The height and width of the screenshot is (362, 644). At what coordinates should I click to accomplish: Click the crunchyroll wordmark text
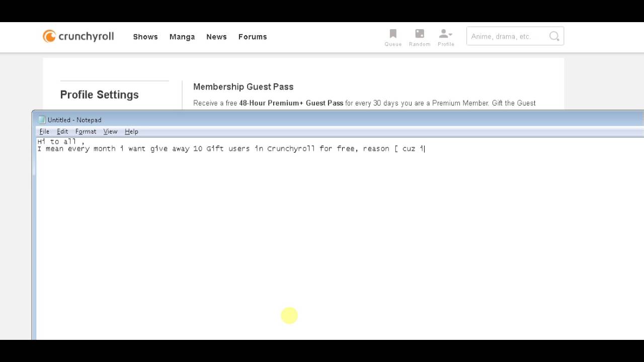tap(86, 37)
